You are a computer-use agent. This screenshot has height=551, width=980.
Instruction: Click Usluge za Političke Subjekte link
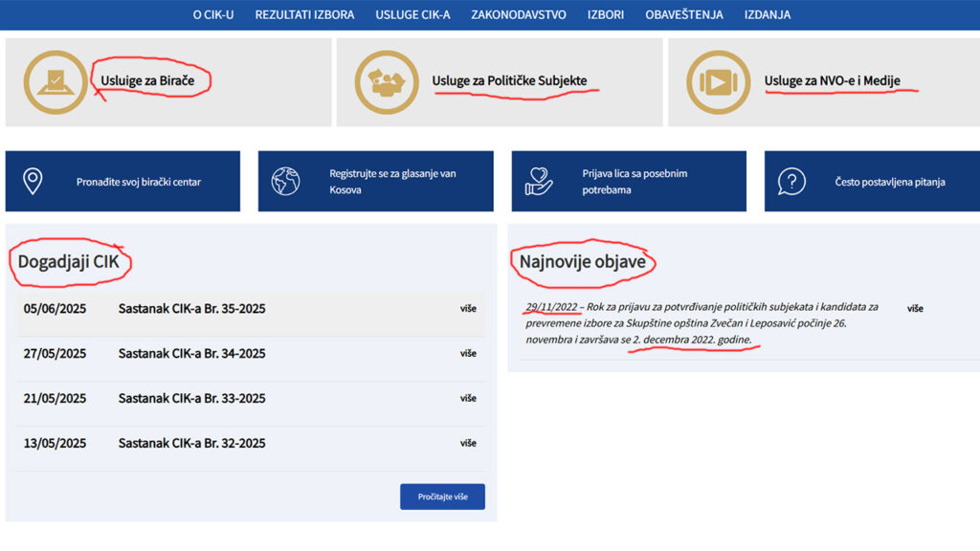[509, 80]
